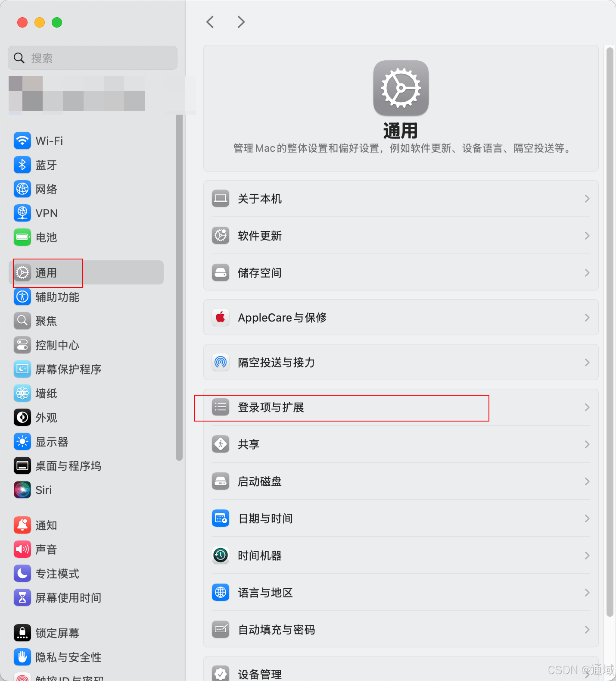Open Wi-Fi settings icon in sidebar
The width and height of the screenshot is (616, 681).
22,141
